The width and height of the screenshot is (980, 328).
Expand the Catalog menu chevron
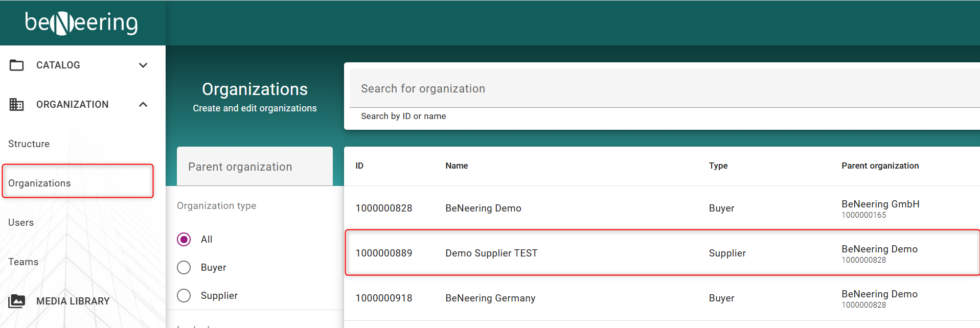pyautogui.click(x=143, y=65)
